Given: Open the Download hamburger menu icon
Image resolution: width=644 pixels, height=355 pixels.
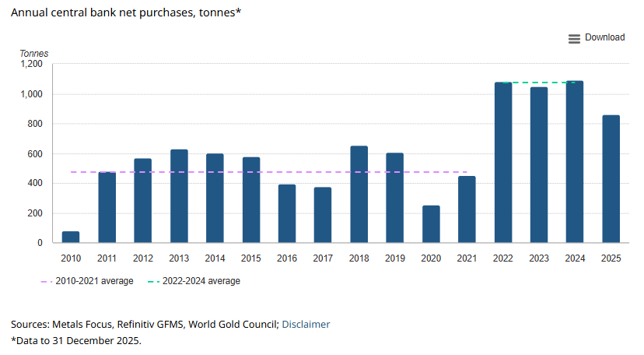Looking at the screenshot, I should tap(574, 39).
